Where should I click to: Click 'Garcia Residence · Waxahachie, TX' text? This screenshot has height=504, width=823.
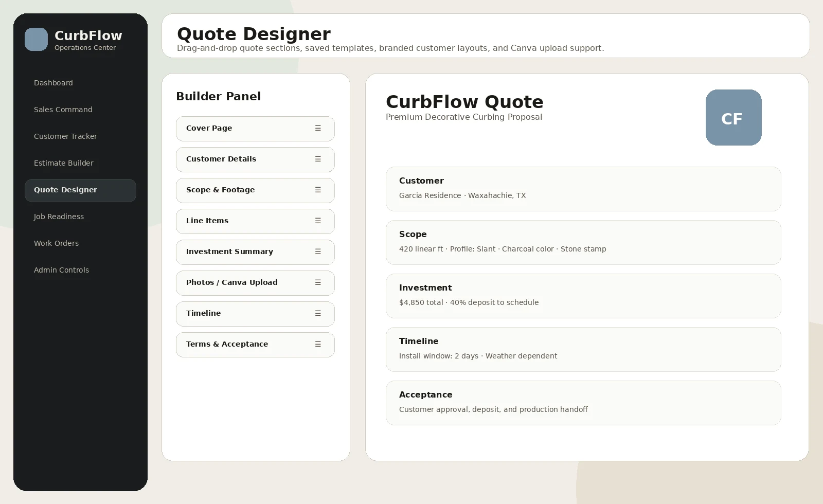(x=462, y=195)
